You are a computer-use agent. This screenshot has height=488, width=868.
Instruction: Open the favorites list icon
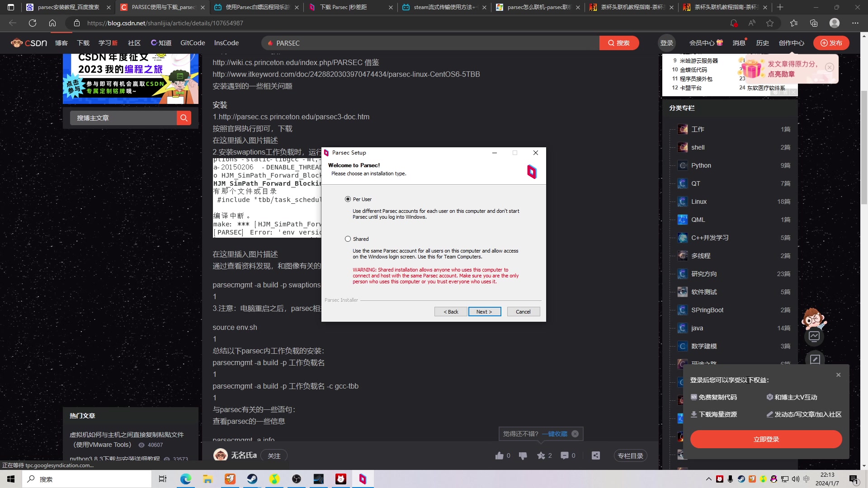[x=794, y=23]
